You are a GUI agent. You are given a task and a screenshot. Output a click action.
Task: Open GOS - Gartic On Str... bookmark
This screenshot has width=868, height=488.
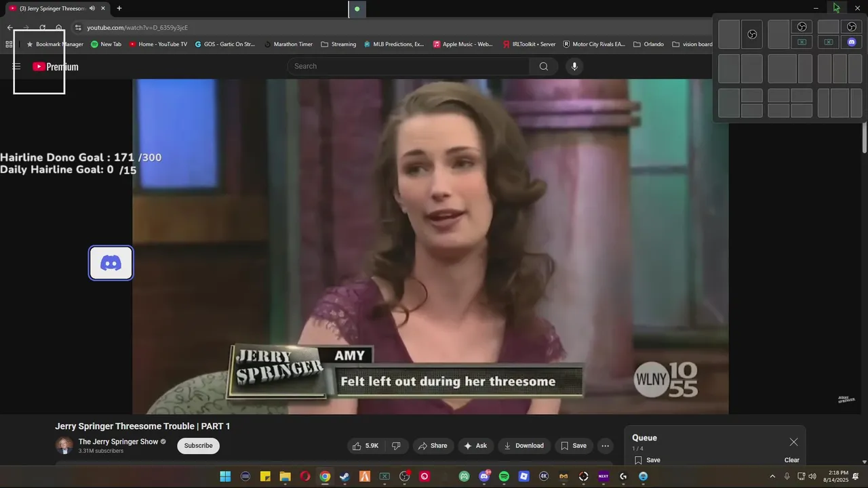(224, 44)
